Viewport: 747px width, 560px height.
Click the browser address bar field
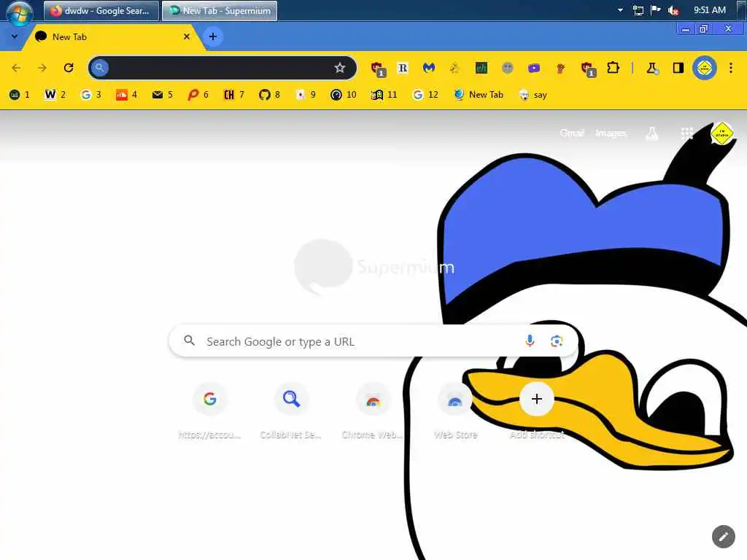tap(222, 68)
